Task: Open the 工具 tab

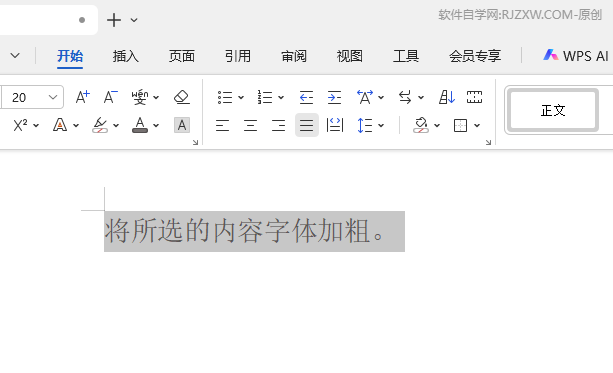Action: click(x=406, y=56)
